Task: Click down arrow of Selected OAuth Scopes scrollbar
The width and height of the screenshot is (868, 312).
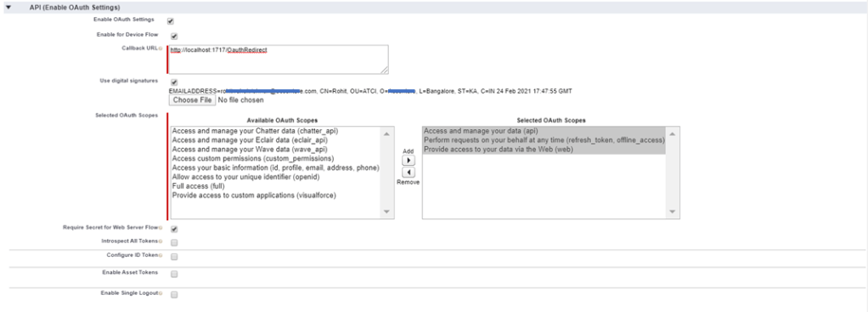Action: coord(673,212)
